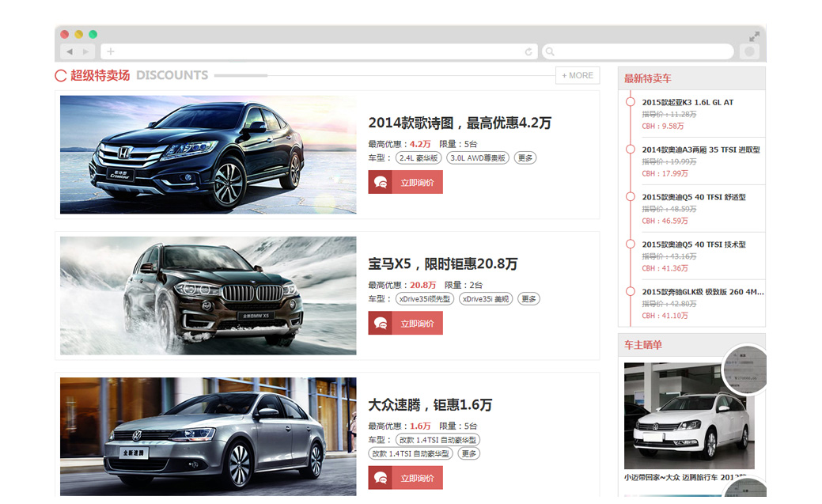822x504 pixels.
Task: Show 更多 models for 大众速腾
Action: click(x=468, y=453)
